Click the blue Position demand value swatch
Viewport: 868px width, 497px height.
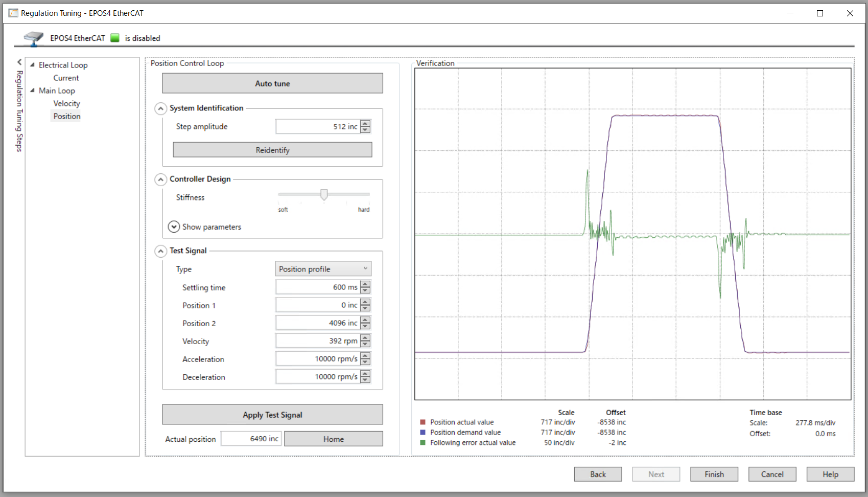(x=423, y=433)
